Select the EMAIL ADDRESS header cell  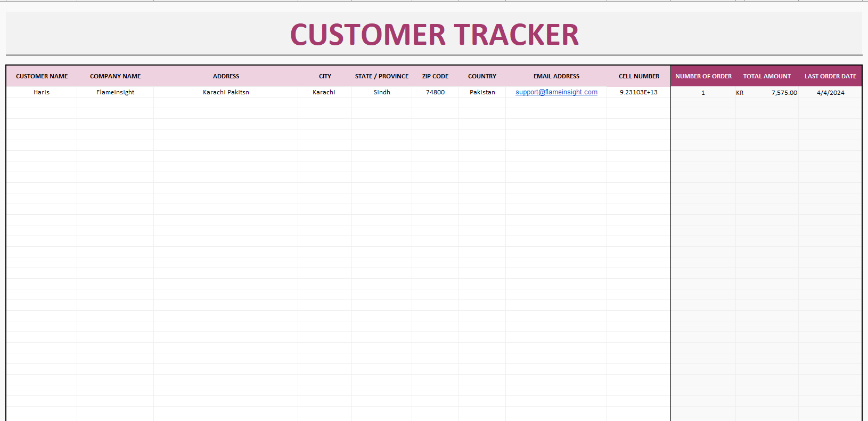pyautogui.click(x=556, y=76)
